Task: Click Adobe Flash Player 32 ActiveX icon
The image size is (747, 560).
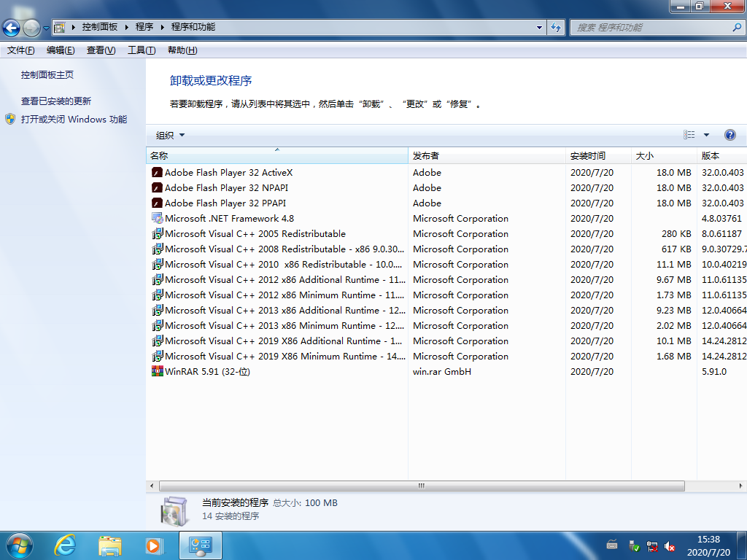Action: point(158,172)
